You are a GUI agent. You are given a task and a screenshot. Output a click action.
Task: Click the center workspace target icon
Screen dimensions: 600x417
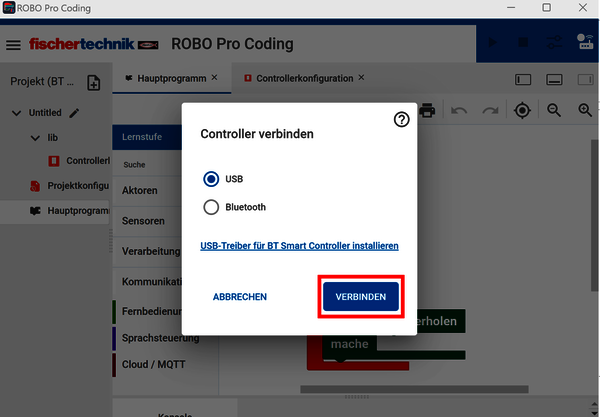522,111
